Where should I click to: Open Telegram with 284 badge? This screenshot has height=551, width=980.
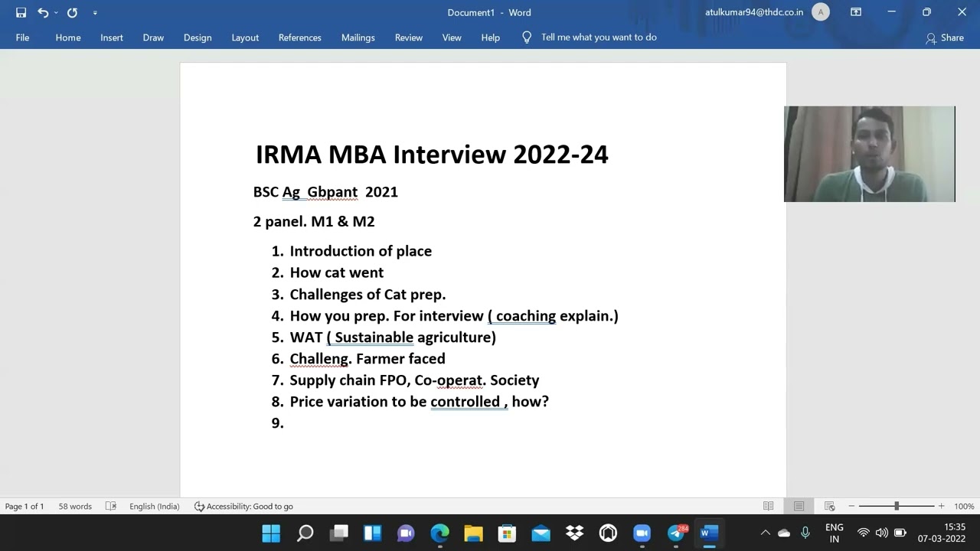coord(677,533)
